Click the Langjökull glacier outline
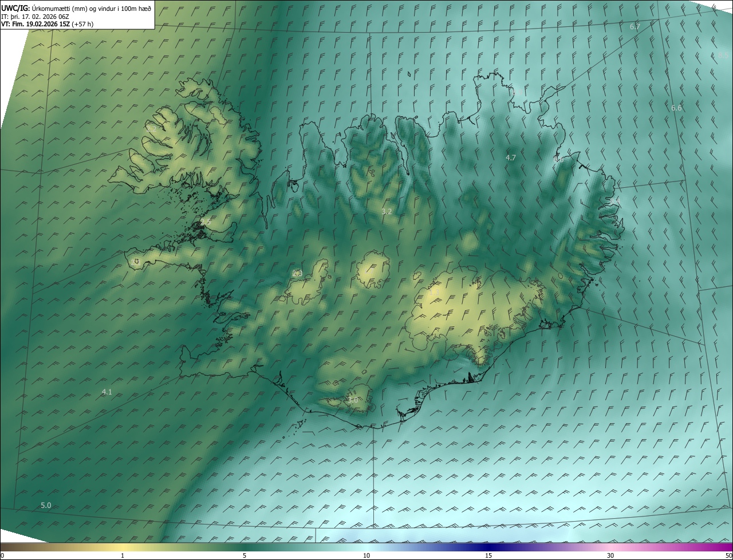 [x=308, y=282]
